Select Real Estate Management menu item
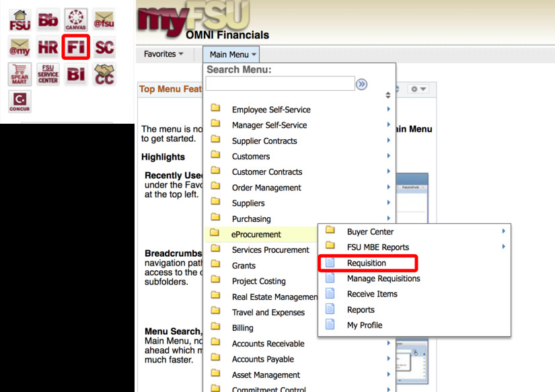The width and height of the screenshot is (555, 392). pyautogui.click(x=274, y=297)
